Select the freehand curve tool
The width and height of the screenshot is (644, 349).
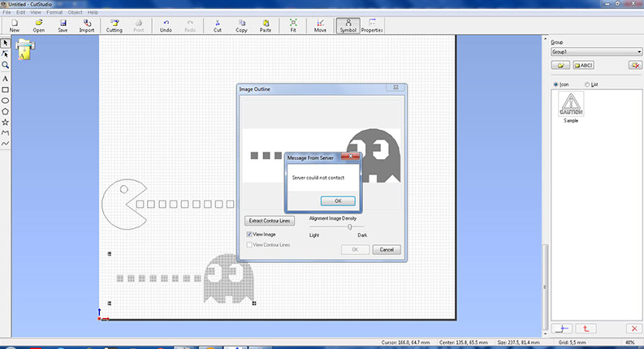point(6,144)
